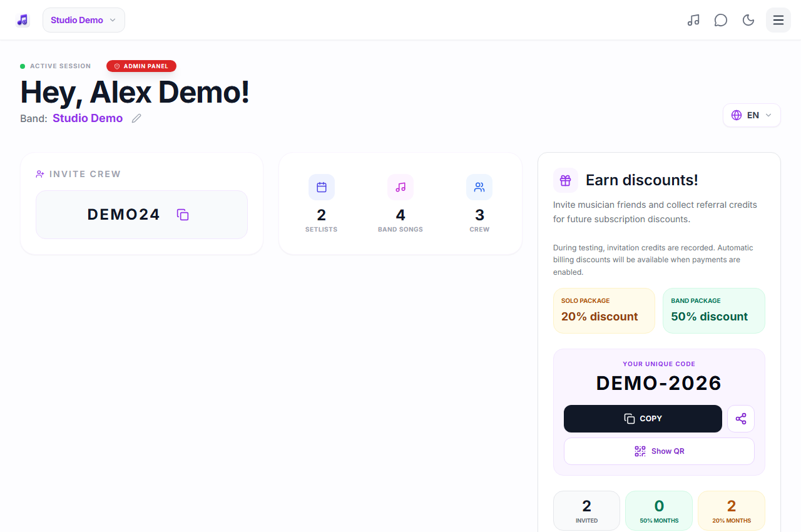
Task: Open the music note icon in header
Action: (693, 20)
